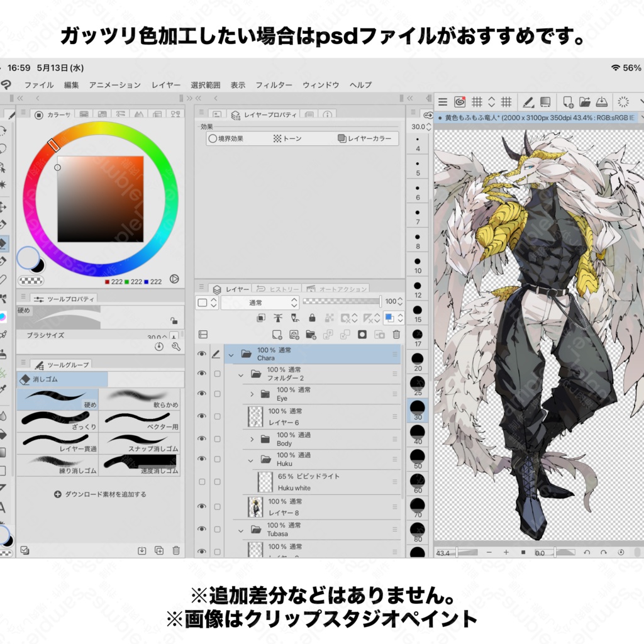Open the フィルター menu
Screen dimensions: 644x644
(274, 85)
